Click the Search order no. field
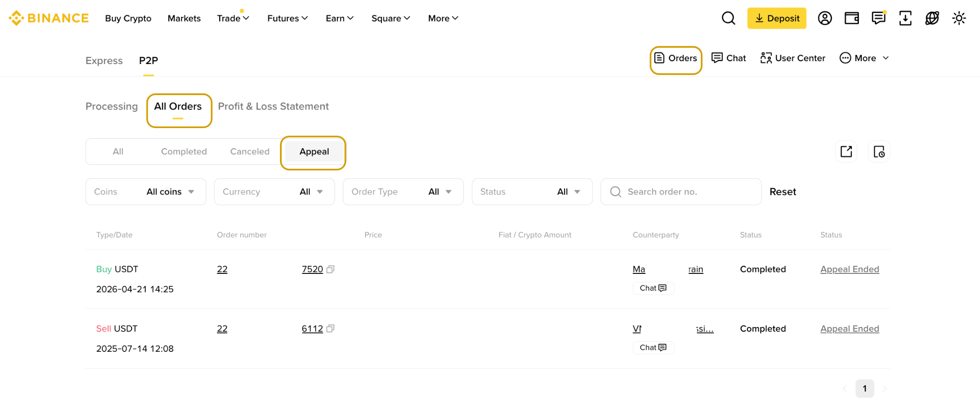The width and height of the screenshot is (980, 413). (680, 192)
